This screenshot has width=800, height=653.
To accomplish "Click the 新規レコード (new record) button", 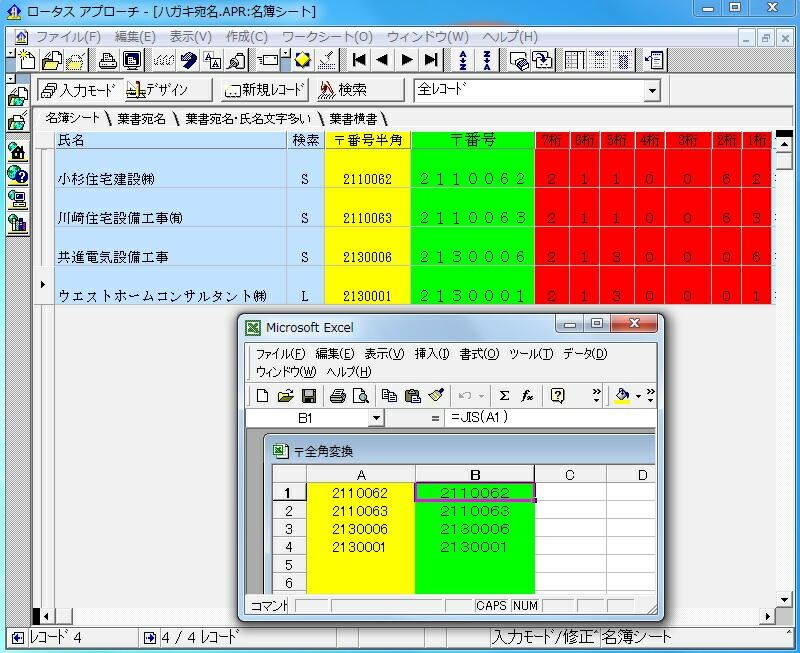I will click(265, 90).
